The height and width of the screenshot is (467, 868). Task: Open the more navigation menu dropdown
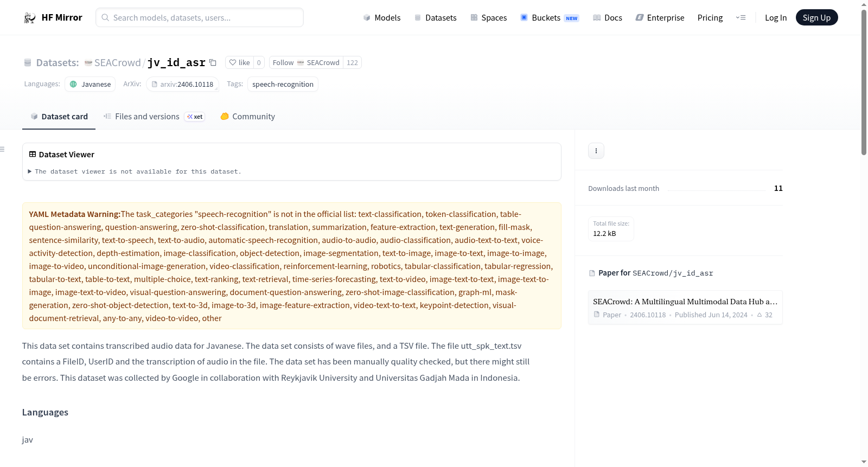(x=741, y=18)
